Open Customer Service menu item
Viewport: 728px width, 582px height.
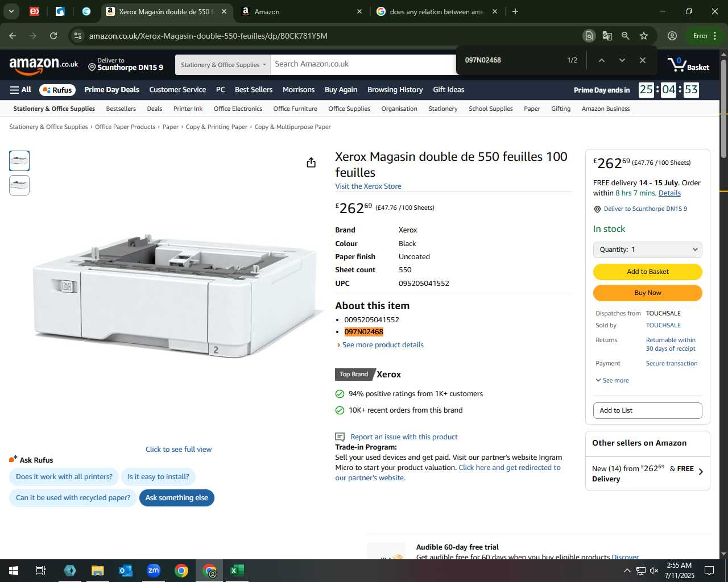click(177, 90)
